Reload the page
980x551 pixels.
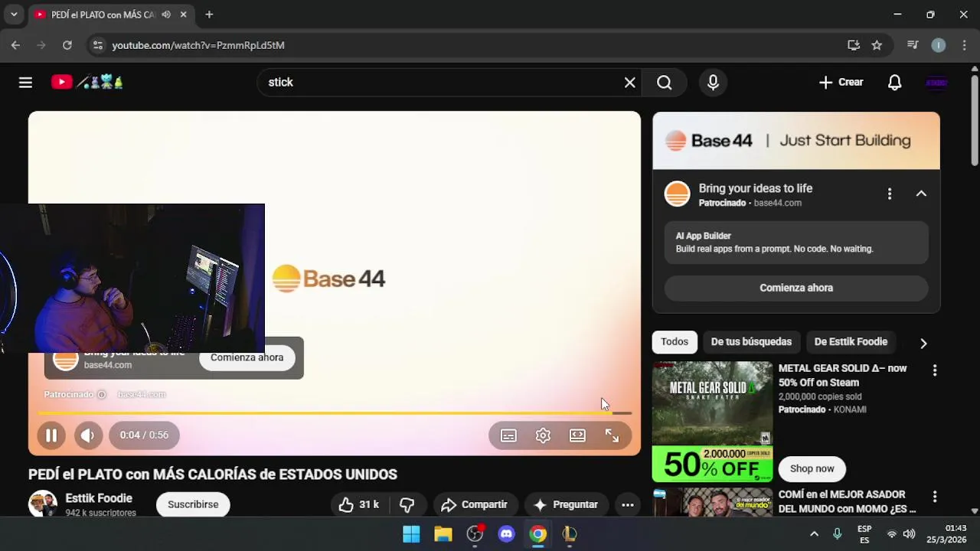pyautogui.click(x=67, y=45)
